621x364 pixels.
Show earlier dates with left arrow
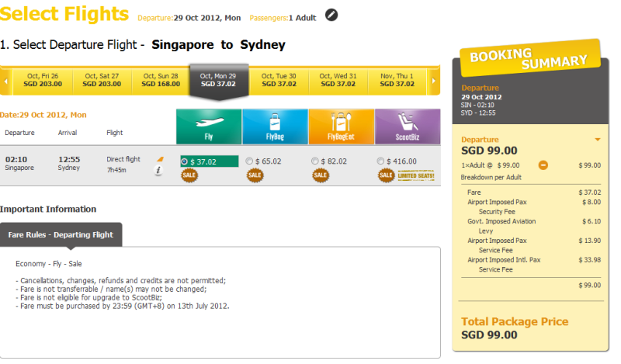[x=6, y=81]
